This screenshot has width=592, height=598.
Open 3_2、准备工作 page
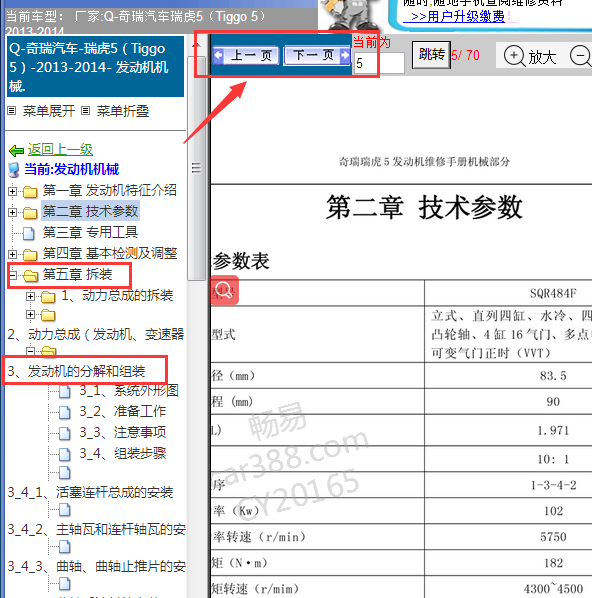[122, 411]
